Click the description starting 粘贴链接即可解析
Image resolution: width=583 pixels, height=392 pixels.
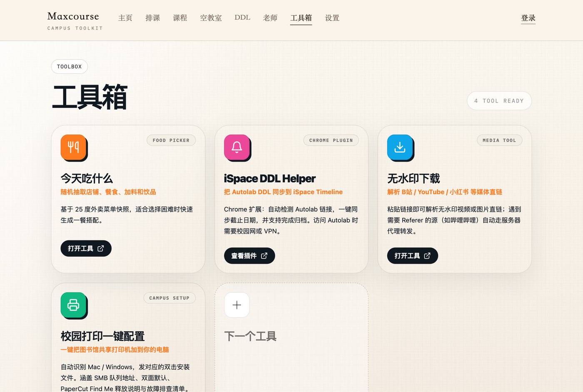pyautogui.click(x=454, y=220)
